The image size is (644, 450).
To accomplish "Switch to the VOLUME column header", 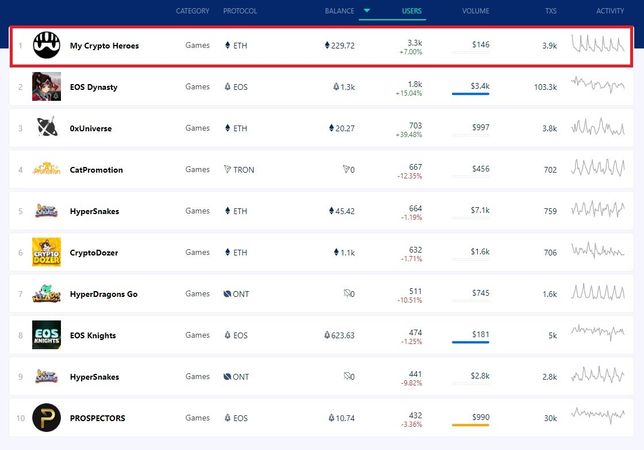I will (x=476, y=11).
